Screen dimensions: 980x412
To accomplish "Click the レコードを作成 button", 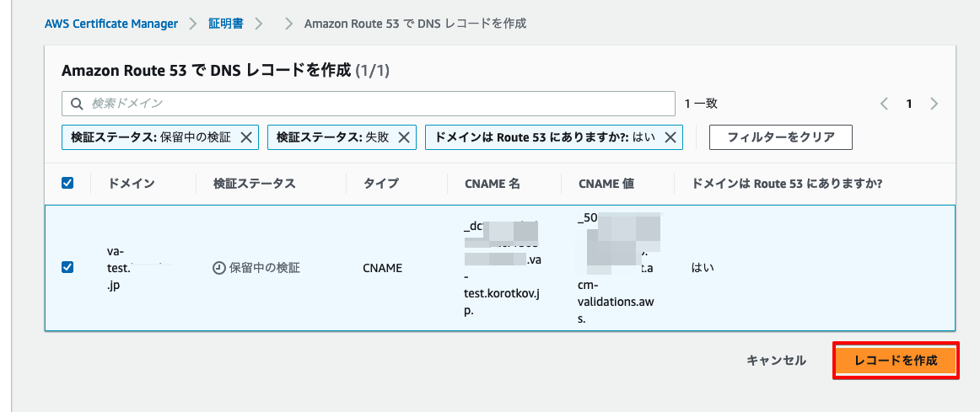I will click(897, 361).
